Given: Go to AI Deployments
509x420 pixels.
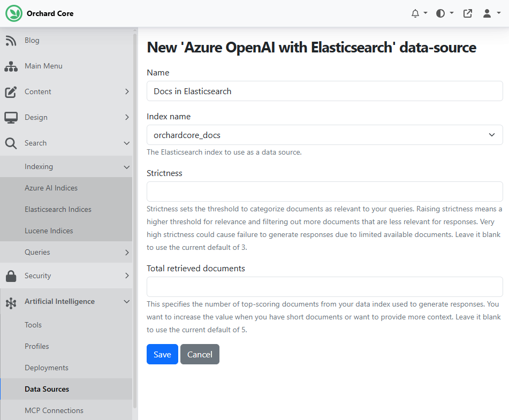Looking at the screenshot, I should pos(47,368).
